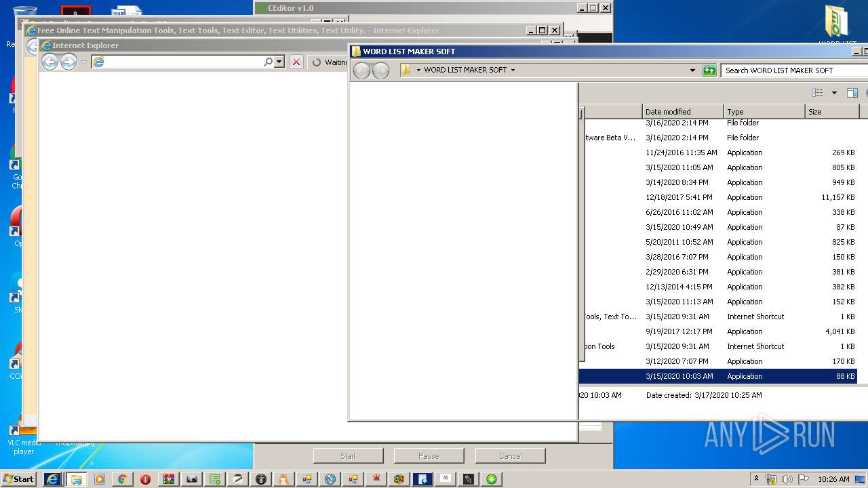Click the WORD LIST MAKER SOFT breadcrumb
868x488 pixels.
pos(465,70)
